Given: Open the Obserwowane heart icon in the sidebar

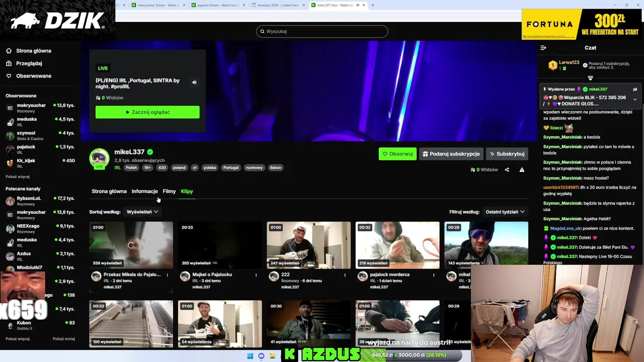Looking at the screenshot, I should point(9,76).
